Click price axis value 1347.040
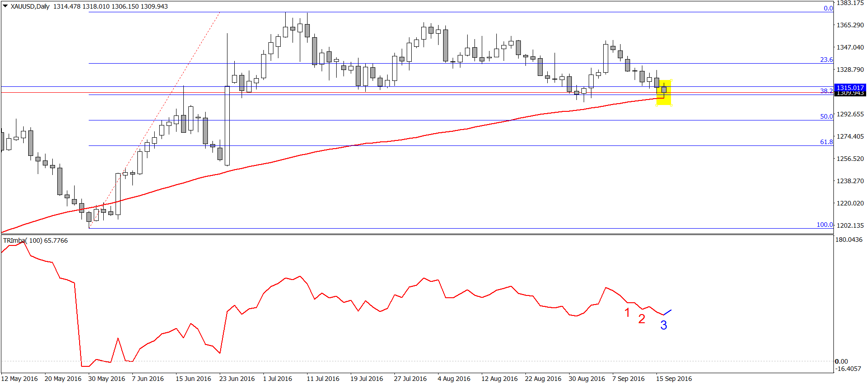The width and height of the screenshot is (868, 385). 850,47
